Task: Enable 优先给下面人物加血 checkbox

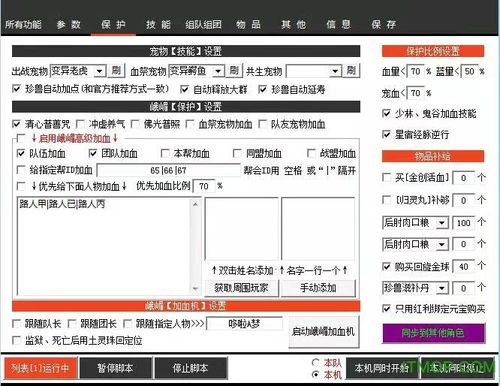Action: 21,186
